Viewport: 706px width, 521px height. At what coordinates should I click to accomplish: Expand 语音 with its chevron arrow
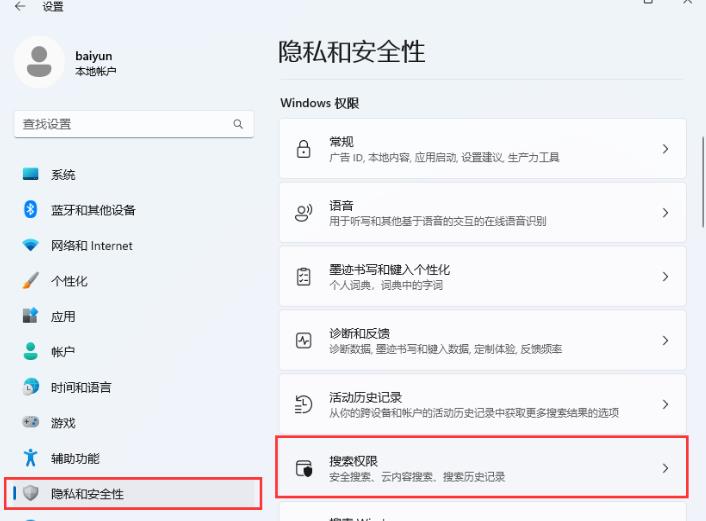(665, 213)
